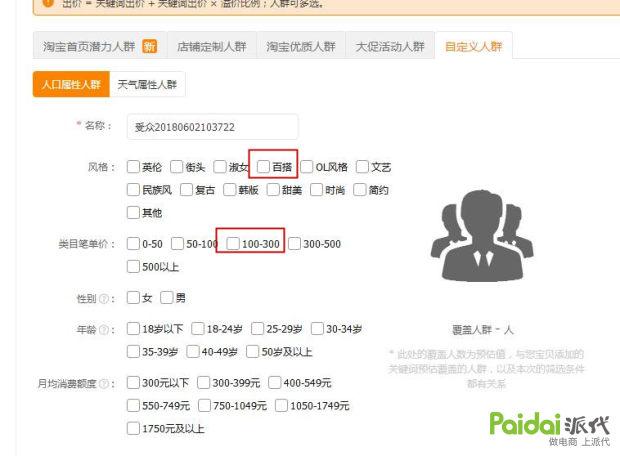Click the orange warning icon at top
620x456 pixels.
tap(46, 3)
